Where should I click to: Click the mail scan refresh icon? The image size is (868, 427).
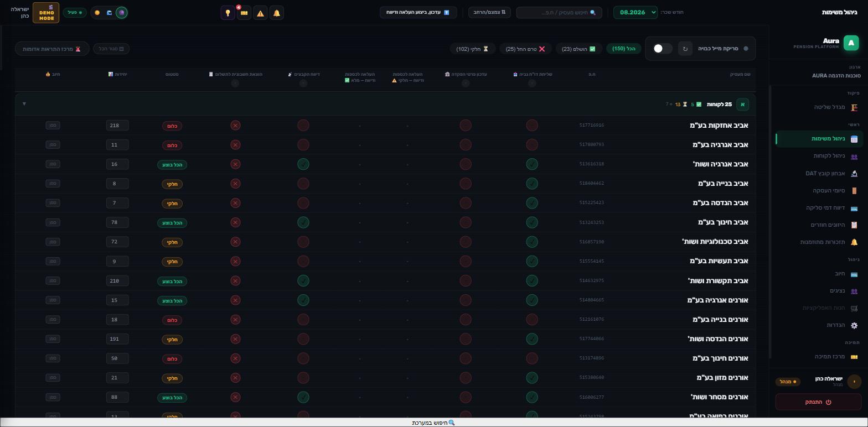point(685,49)
